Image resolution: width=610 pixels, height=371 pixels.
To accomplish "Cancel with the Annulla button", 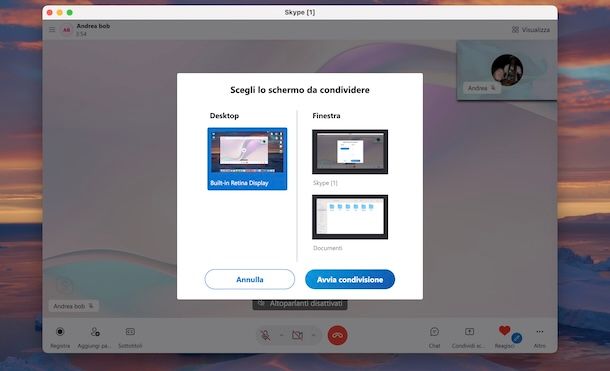I will pyautogui.click(x=250, y=279).
